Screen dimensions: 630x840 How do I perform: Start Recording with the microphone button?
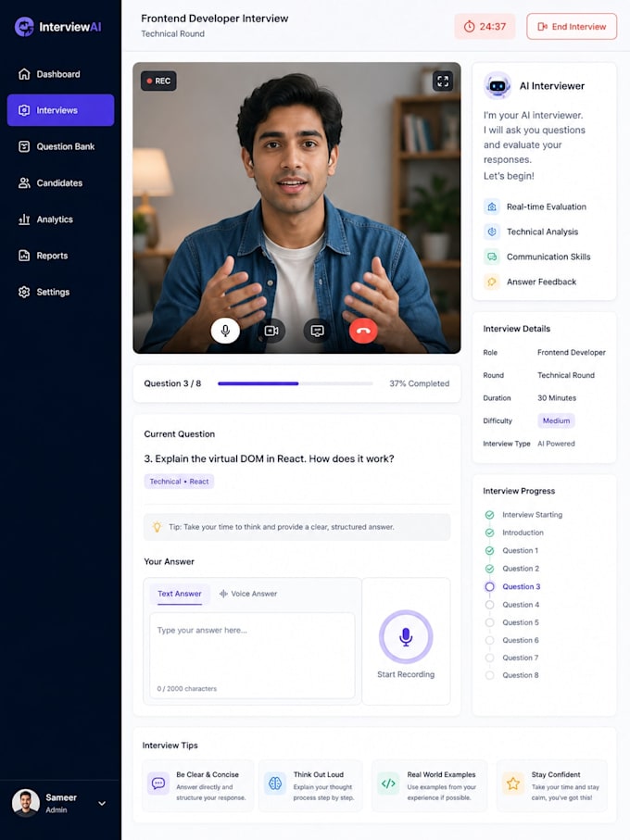pos(406,636)
